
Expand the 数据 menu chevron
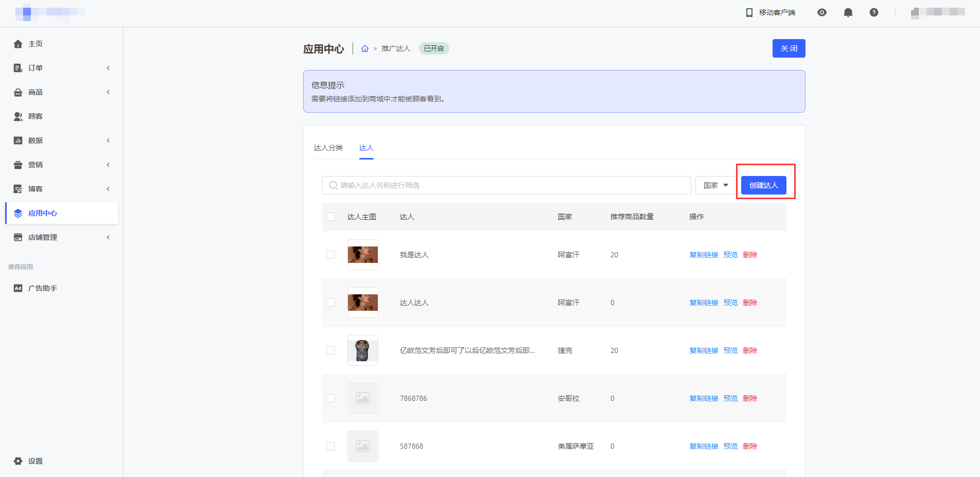(108, 140)
